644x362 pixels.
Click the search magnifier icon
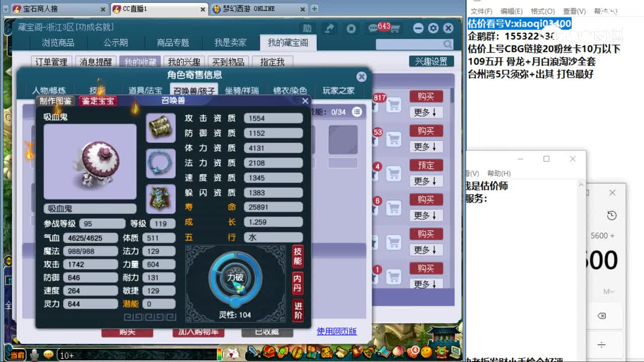[x=448, y=44]
